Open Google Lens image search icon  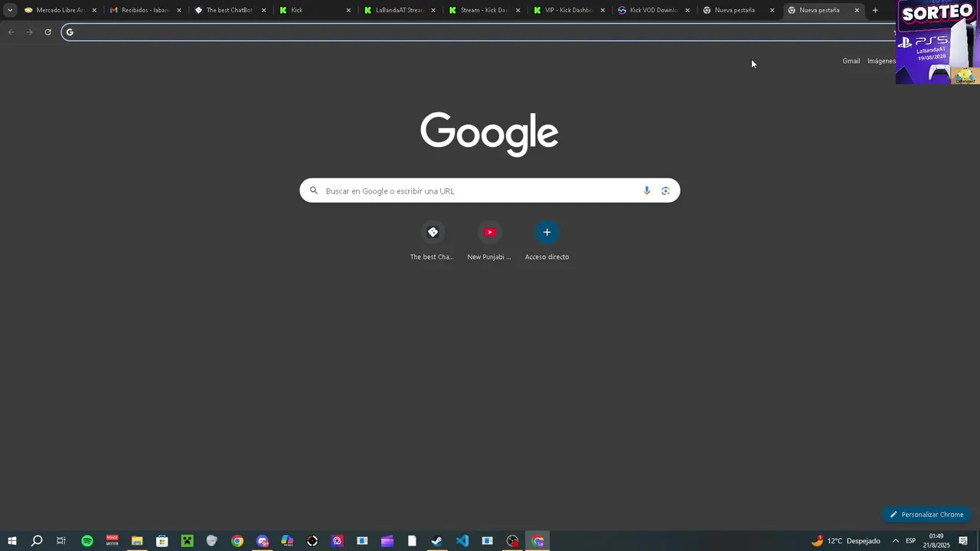[x=665, y=191]
